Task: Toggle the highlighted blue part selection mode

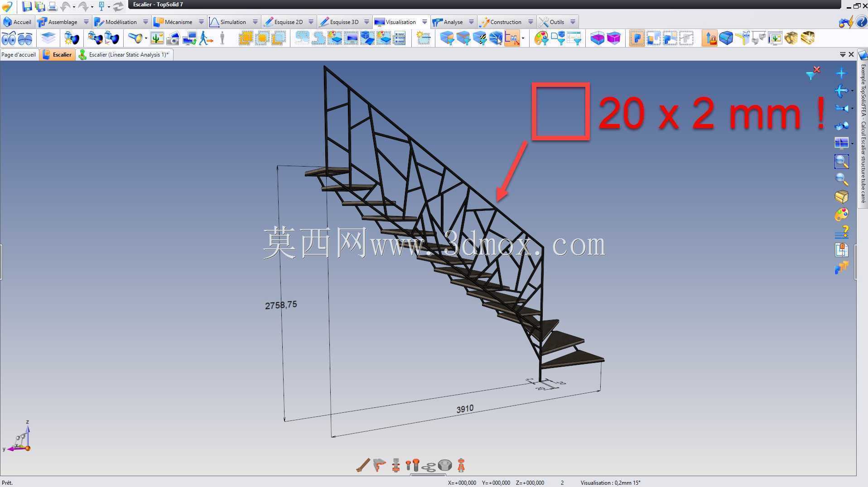Action: [x=637, y=38]
